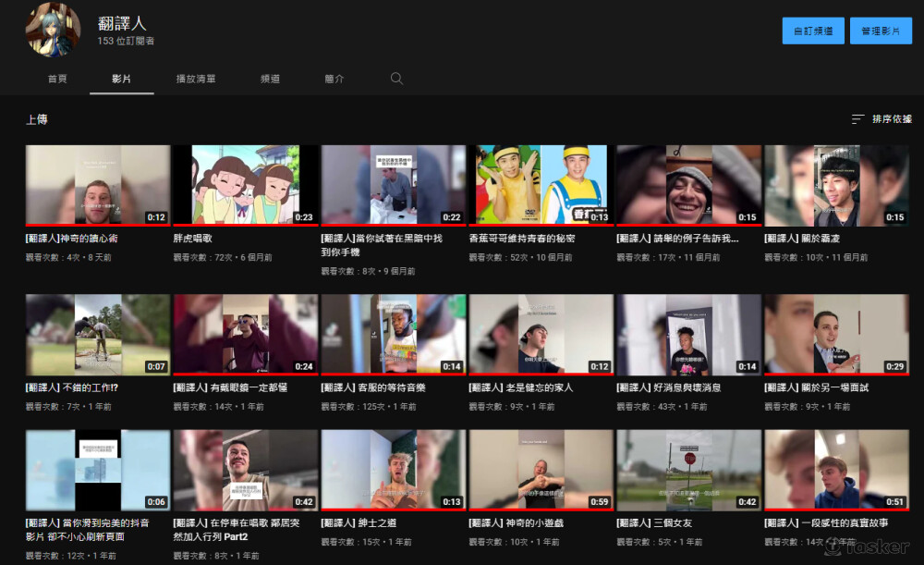Click the 自訂頻道 button
Viewport: 924px width, 565px height.
pyautogui.click(x=812, y=31)
